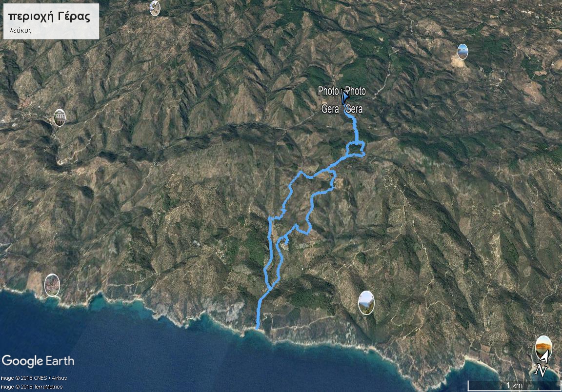This screenshot has height=392, width=562.
Task: Click the coastal village photo icon at lower left
Action: (52, 285)
